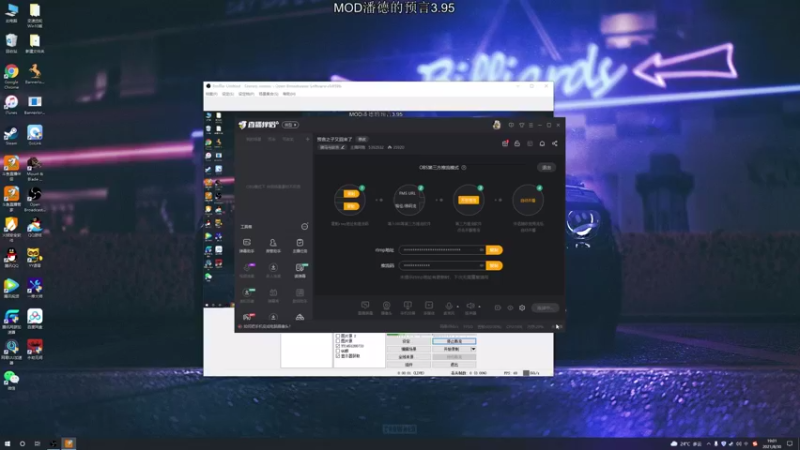Open the iTunes desktop icon
This screenshot has height=450, width=800.
11,106
